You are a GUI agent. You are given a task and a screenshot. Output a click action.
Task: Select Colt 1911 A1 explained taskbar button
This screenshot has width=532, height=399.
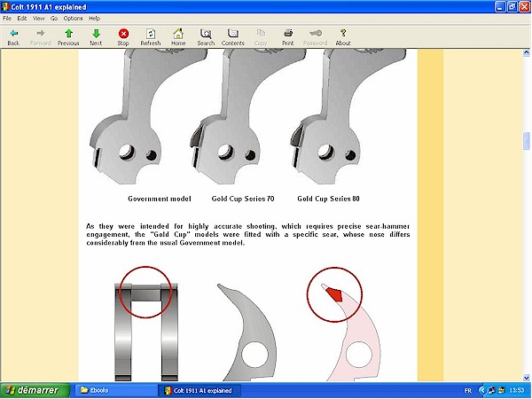[x=200, y=390]
